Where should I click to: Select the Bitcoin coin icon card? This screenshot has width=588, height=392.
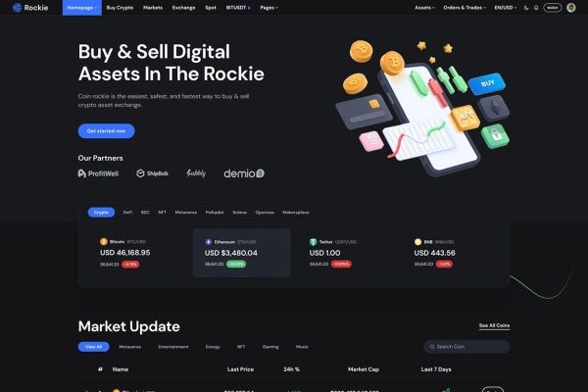pyautogui.click(x=104, y=242)
